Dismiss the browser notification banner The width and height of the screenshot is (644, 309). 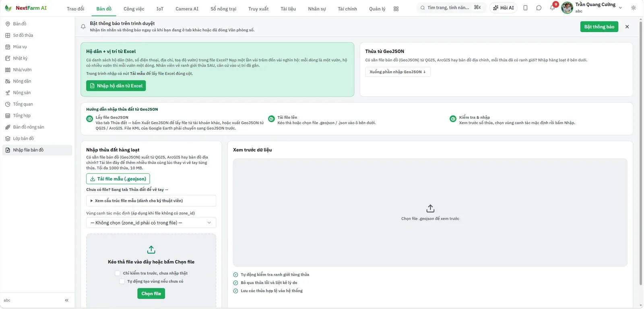pos(627,27)
